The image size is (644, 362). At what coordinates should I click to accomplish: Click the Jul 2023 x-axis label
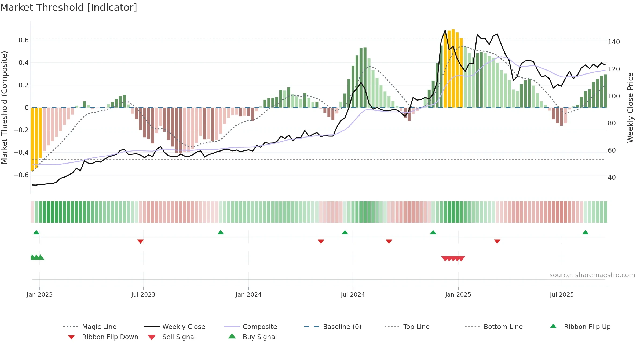[143, 295]
